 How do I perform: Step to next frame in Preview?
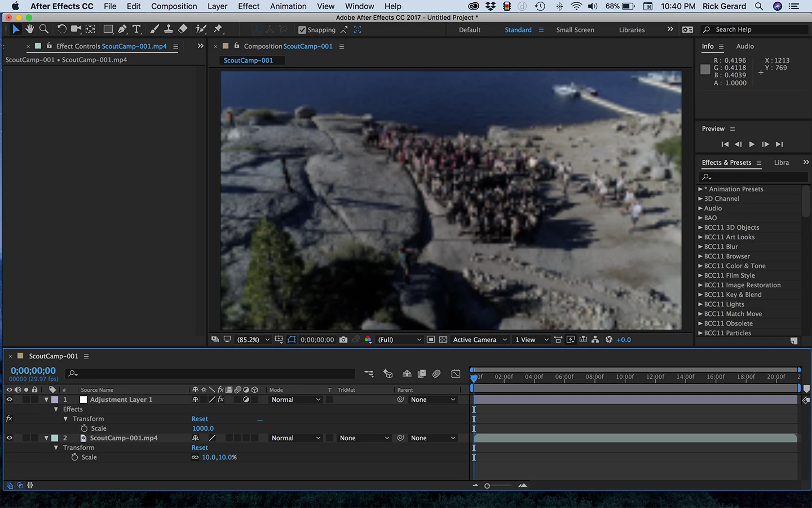[x=765, y=144]
